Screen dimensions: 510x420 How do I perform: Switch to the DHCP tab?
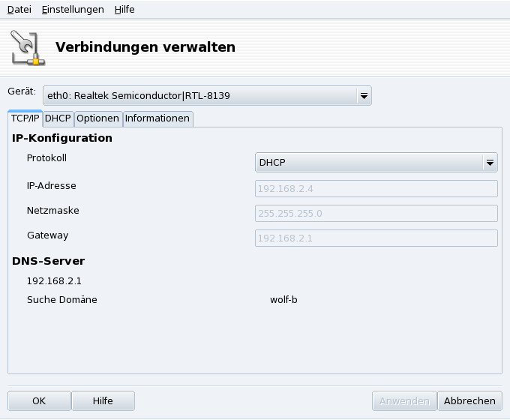[x=58, y=118]
